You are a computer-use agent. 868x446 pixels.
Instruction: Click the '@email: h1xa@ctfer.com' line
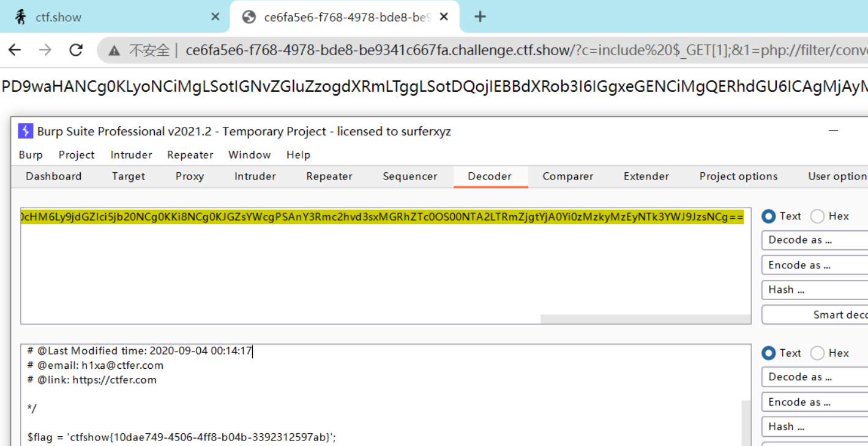95,366
